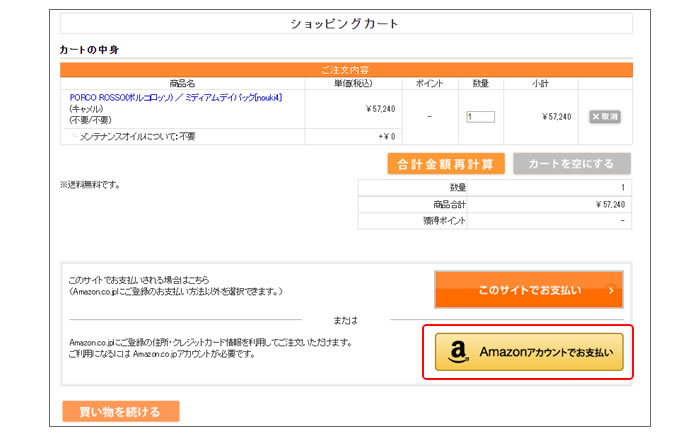Choose Amazonアカウントでお支払い checkout button

529,352
